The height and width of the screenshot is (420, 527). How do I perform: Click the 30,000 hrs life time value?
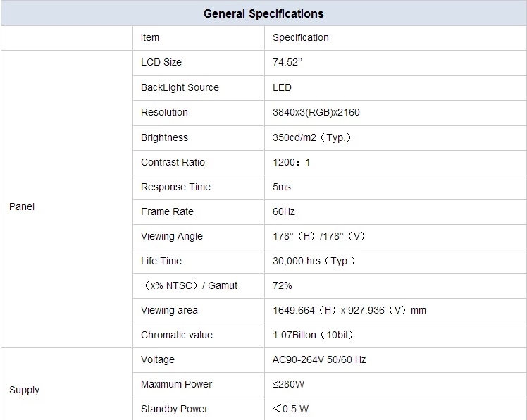pyautogui.click(x=314, y=261)
